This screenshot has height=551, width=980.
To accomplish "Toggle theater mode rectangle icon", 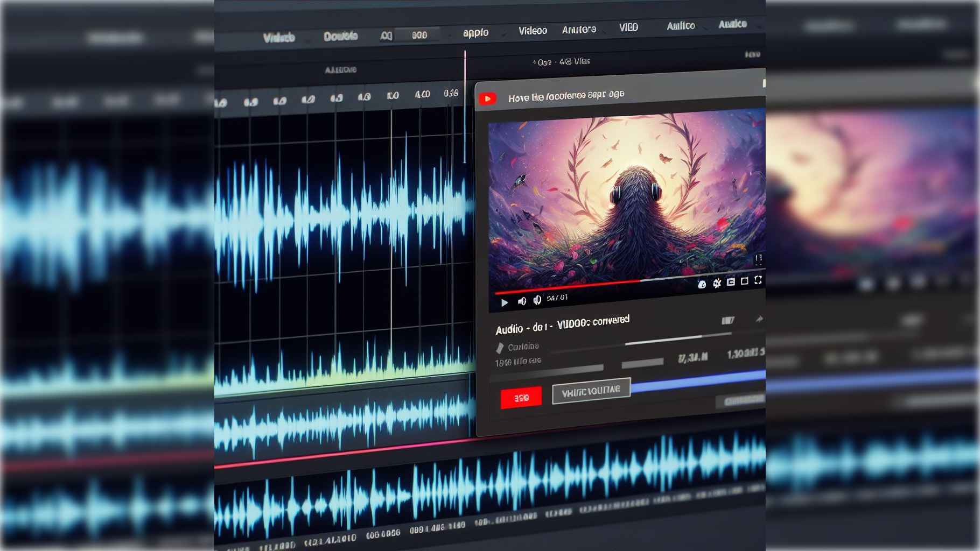I will pyautogui.click(x=745, y=281).
